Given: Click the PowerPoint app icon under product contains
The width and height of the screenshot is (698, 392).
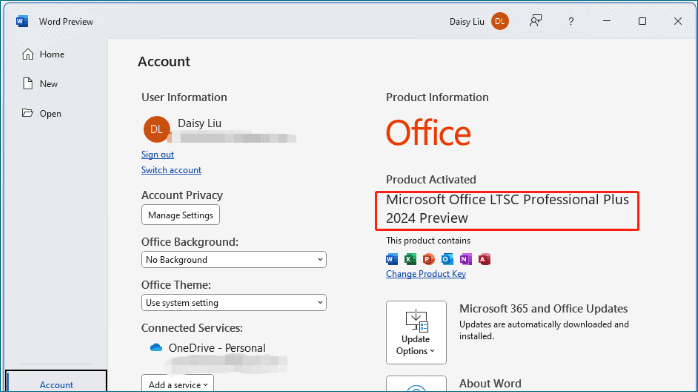Looking at the screenshot, I should pyautogui.click(x=429, y=259).
